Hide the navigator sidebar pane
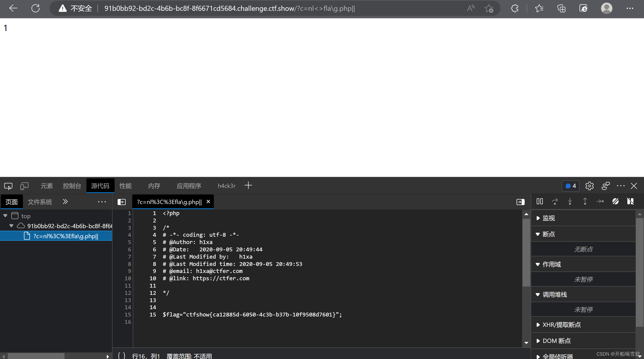Viewport: 644px width, 359px height. pos(121,202)
